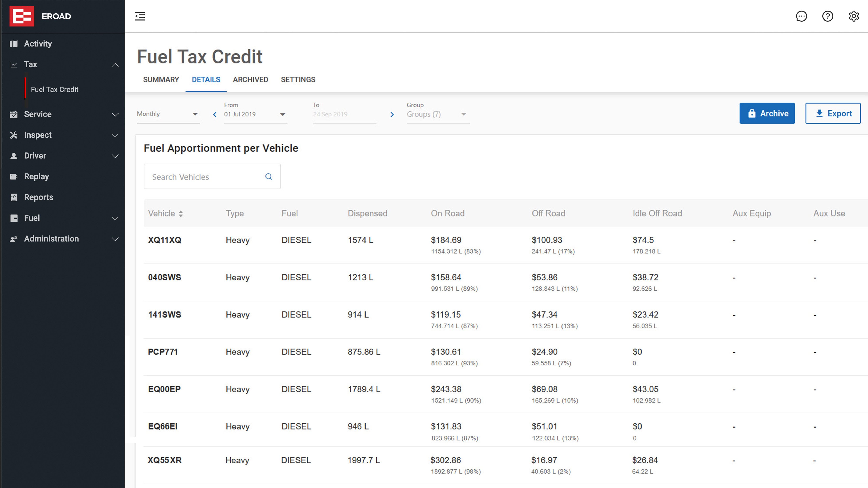Click the Driver person icon in sidebar
The width and height of the screenshot is (868, 488).
(14, 156)
